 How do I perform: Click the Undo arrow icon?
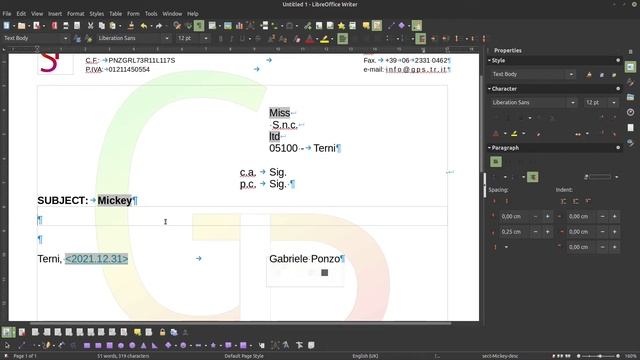tap(144, 26)
